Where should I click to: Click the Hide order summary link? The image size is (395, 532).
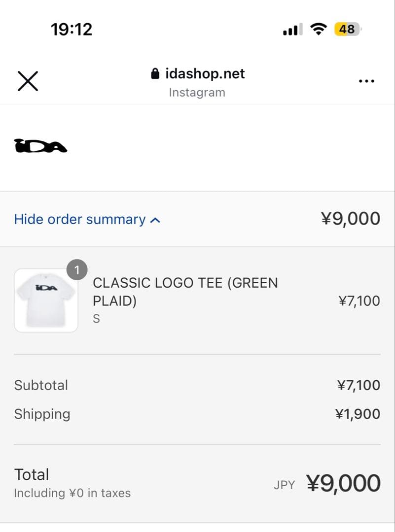coord(79,219)
